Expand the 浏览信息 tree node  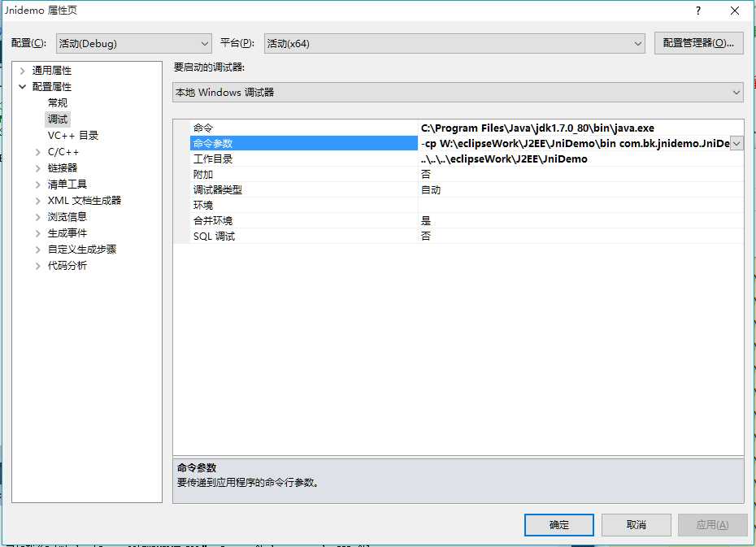pyautogui.click(x=38, y=217)
